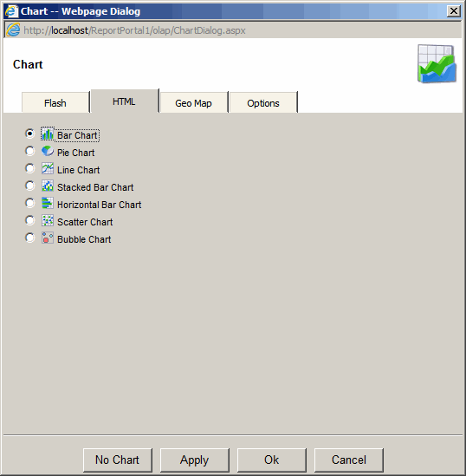The image size is (466, 476).
Task: Confirm with the Ok button
Action: [272, 460]
